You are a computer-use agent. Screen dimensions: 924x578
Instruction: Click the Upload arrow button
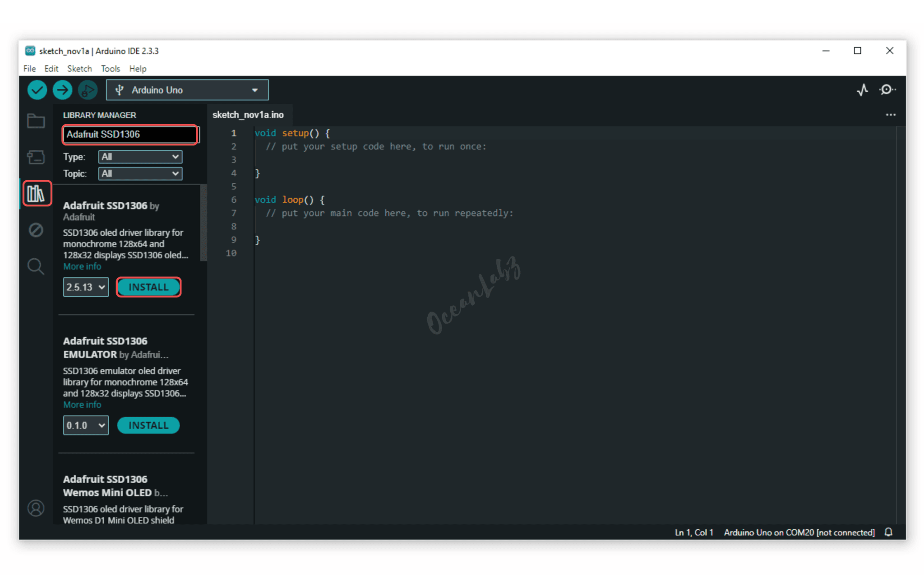coord(62,90)
